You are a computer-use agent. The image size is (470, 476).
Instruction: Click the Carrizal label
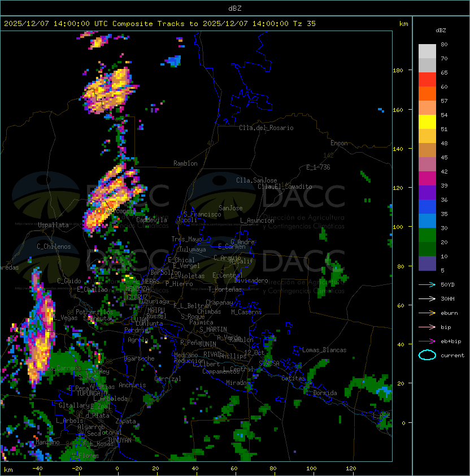click(x=167, y=379)
